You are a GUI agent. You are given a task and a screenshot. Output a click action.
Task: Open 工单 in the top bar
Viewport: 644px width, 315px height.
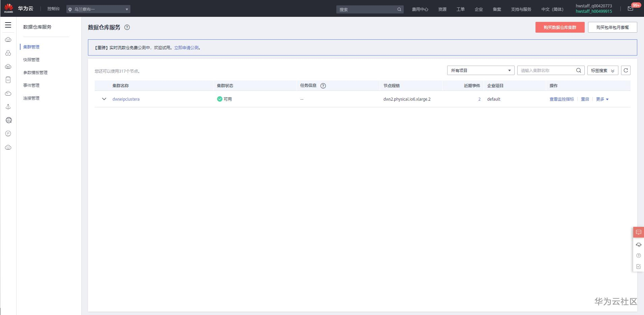tap(461, 9)
